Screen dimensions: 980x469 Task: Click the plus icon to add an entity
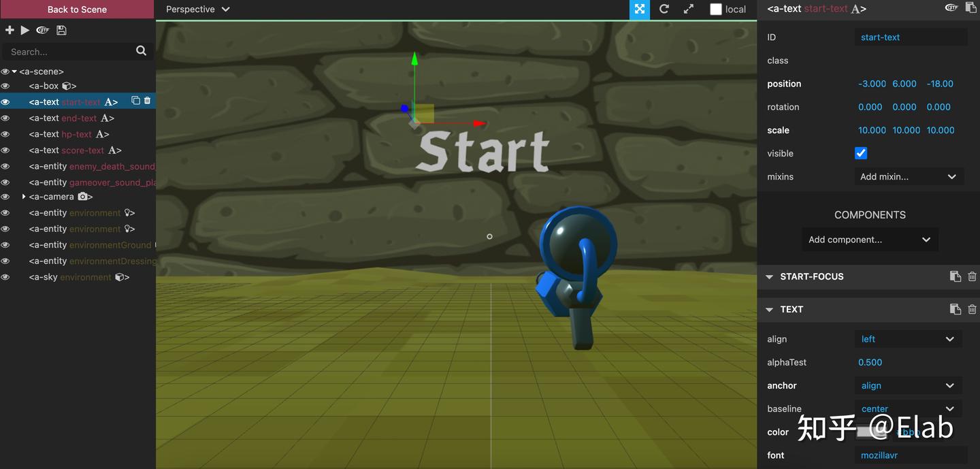10,29
